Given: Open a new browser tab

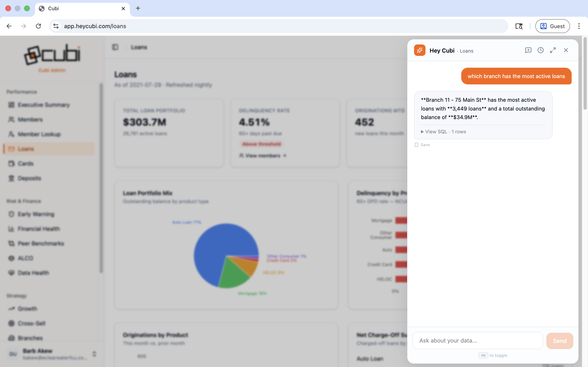Looking at the screenshot, I should pyautogui.click(x=138, y=8).
